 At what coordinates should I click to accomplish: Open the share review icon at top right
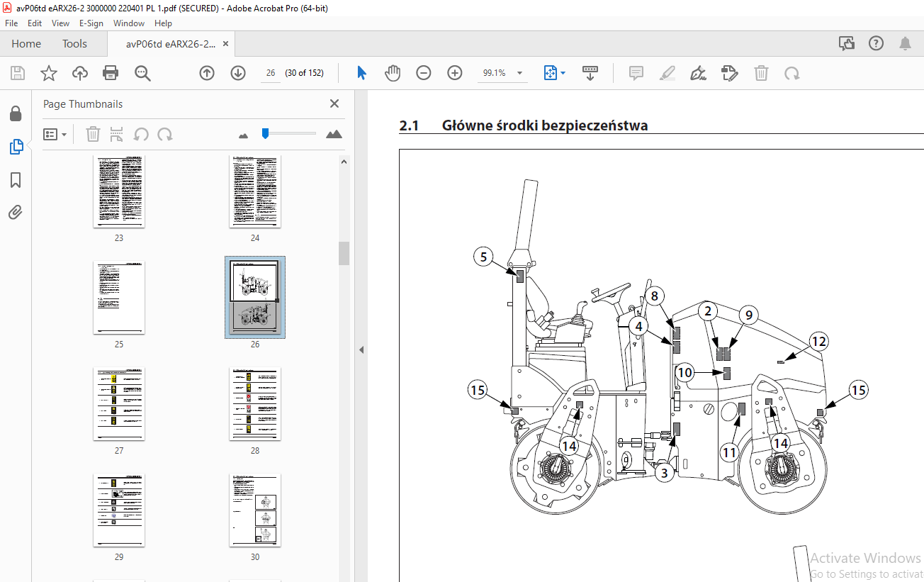[847, 43]
